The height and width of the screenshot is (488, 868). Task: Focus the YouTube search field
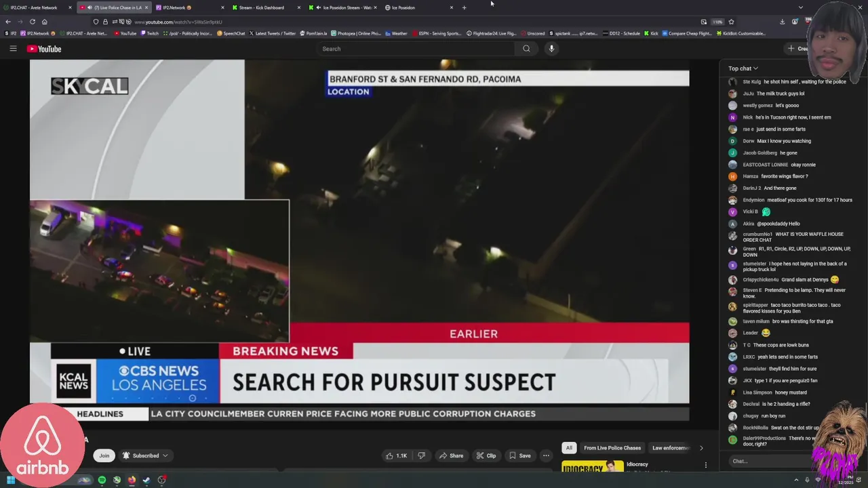[x=417, y=49]
